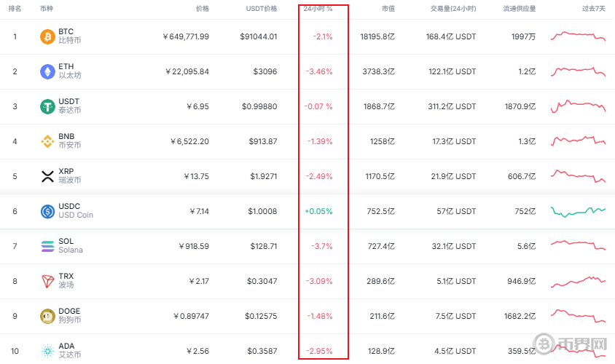Open the ETH 以太坊 name link
Screen dimensions: 615x364
tap(69, 71)
